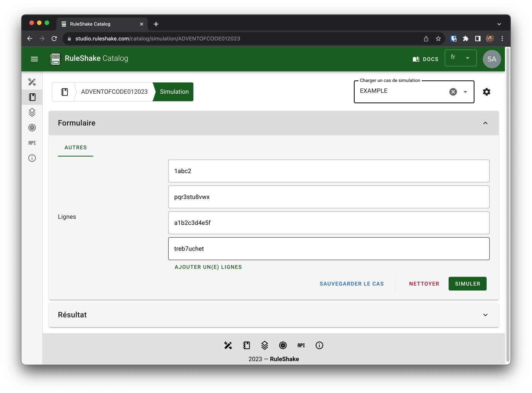
Task: Open the fr language selector
Action: tap(460, 58)
